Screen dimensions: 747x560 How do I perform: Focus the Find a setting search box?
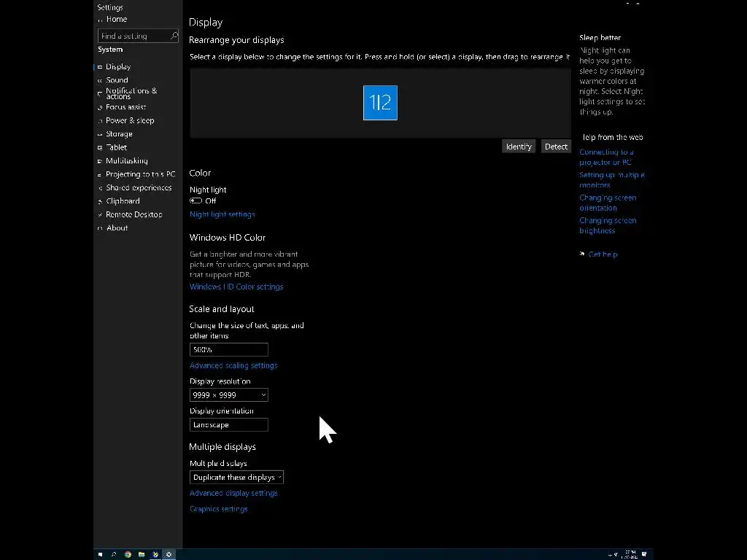tap(138, 36)
